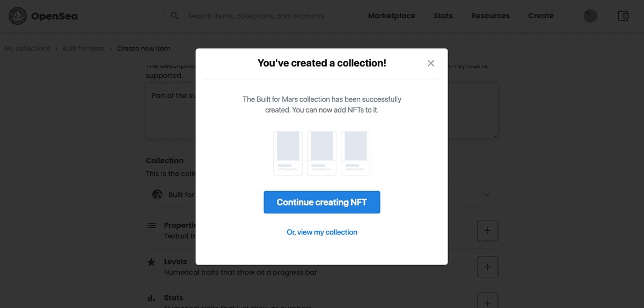Open the Marketplace menu

391,16
